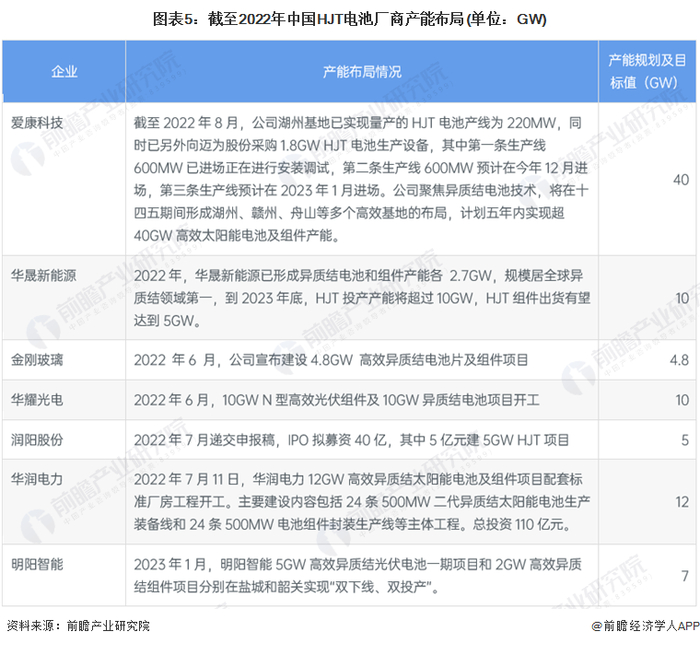Image resolution: width=700 pixels, height=645 pixels.
Task: Click the capacity value '10' for 华晟新能源
Action: (682, 298)
